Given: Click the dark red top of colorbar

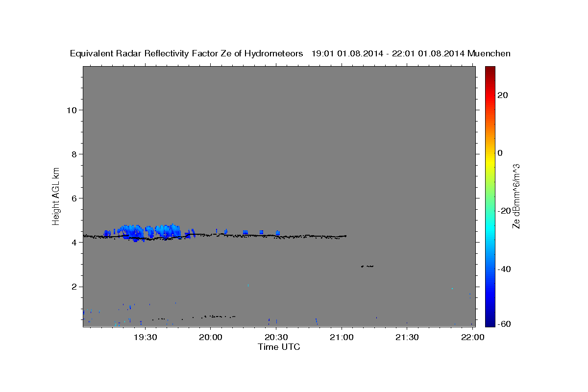Looking at the screenshot, I should tap(490, 71).
